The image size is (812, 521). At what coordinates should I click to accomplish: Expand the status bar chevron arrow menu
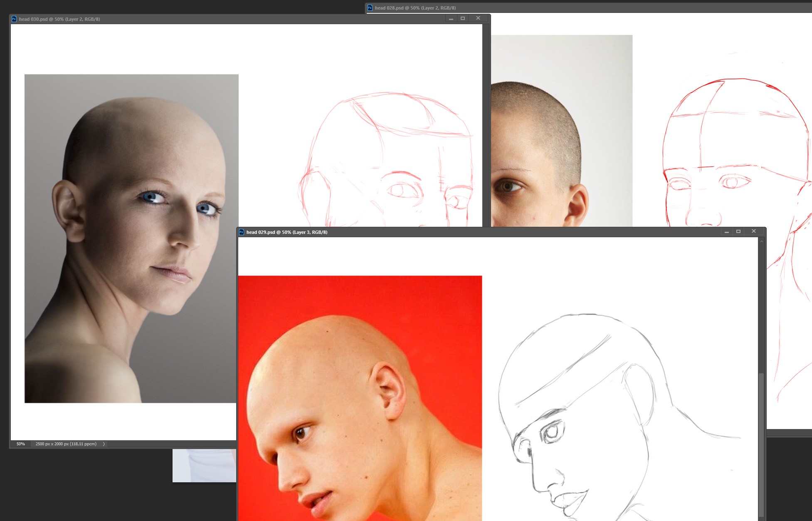(x=104, y=444)
